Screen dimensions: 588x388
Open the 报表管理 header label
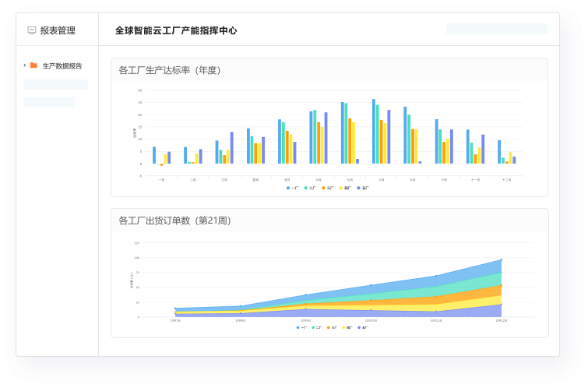[58, 30]
